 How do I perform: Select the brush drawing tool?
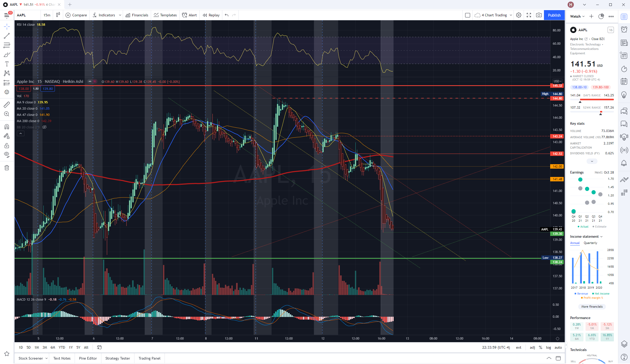pyautogui.click(x=7, y=55)
